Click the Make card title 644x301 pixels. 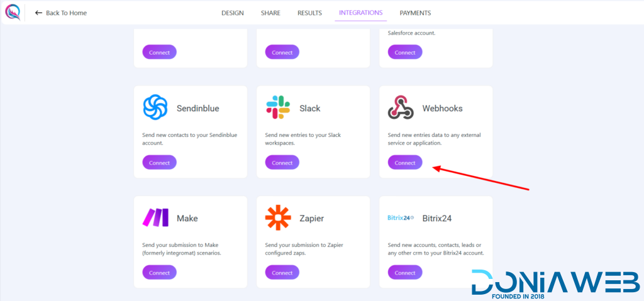[x=187, y=219]
